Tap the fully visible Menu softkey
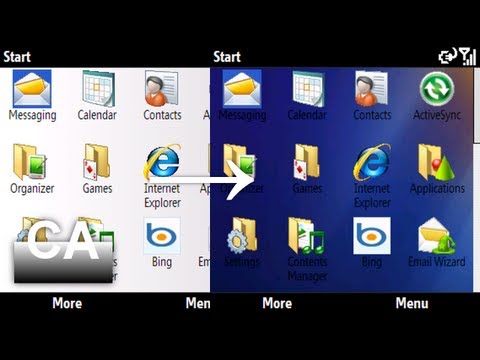Image resolution: width=480 pixels, height=360 pixels. [x=412, y=303]
